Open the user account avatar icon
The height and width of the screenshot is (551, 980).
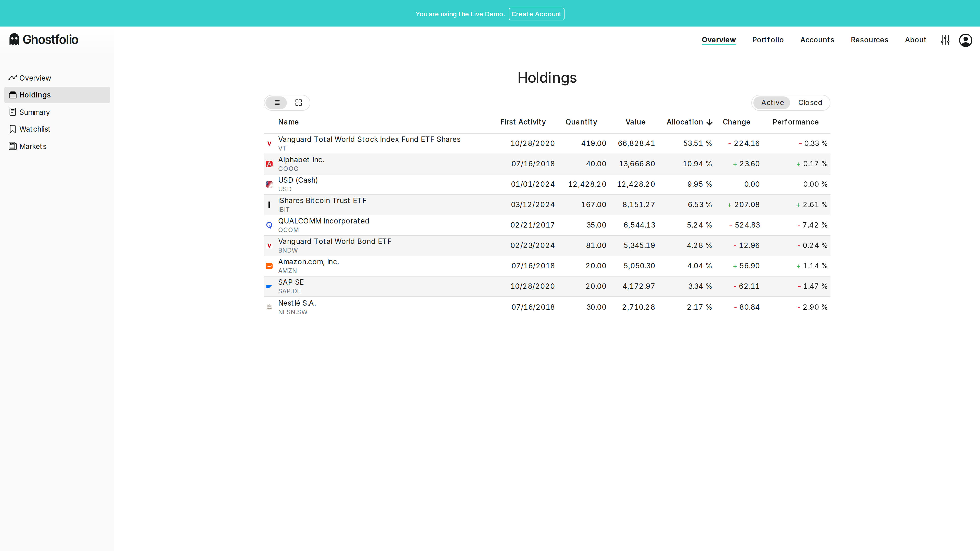click(x=965, y=40)
